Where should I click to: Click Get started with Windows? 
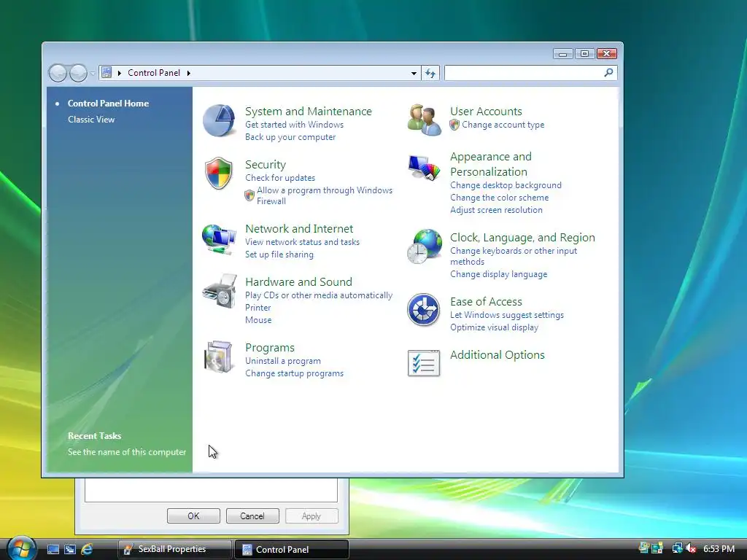[294, 124]
